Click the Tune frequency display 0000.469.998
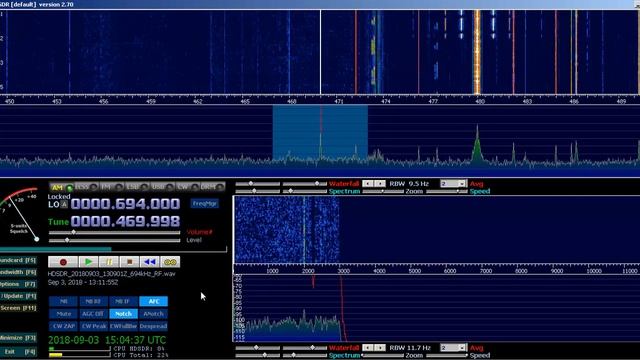 (x=125, y=221)
